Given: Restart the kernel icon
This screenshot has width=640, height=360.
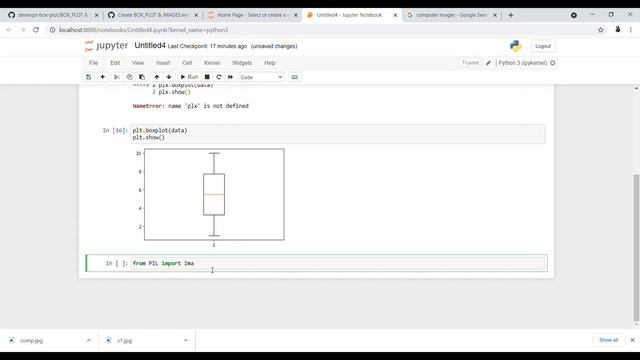Looking at the screenshot, I should pyautogui.click(x=219, y=77).
